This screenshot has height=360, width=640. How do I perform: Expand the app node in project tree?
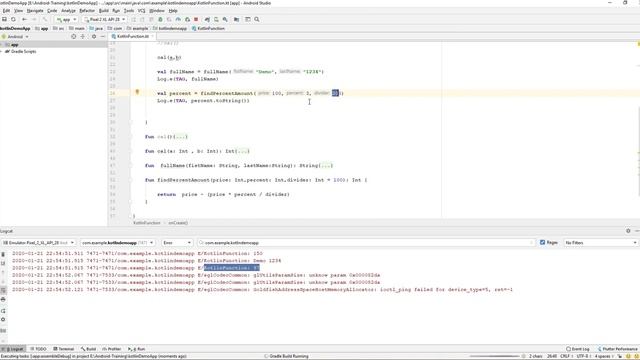click(x=2, y=44)
